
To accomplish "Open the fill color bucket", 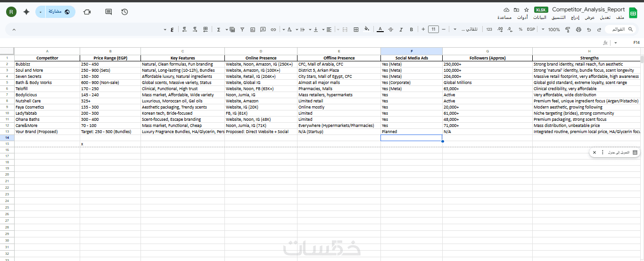I will (367, 29).
